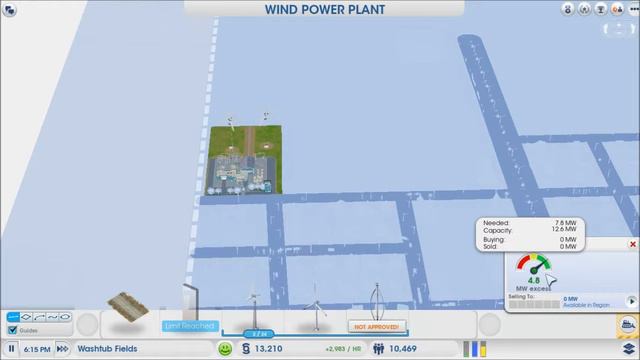Click the Capacity 12.6 MW row
Viewport: 640px width, 360px height.
click(530, 230)
